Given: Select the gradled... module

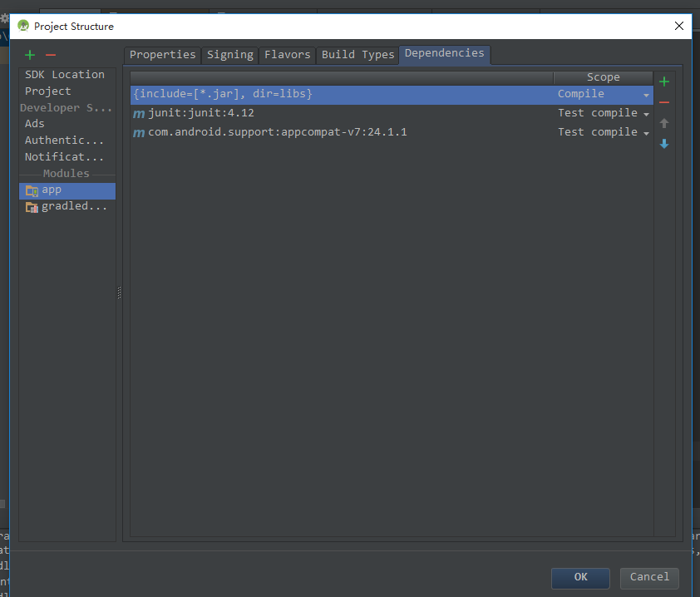Looking at the screenshot, I should [67, 207].
